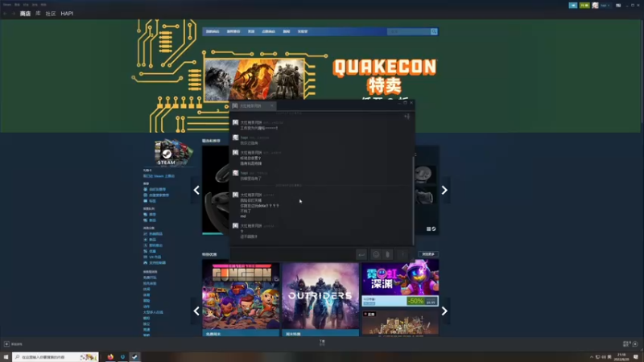This screenshot has height=362, width=644.
Task: Click the Windows icons on featured game panel
Action: [431, 229]
